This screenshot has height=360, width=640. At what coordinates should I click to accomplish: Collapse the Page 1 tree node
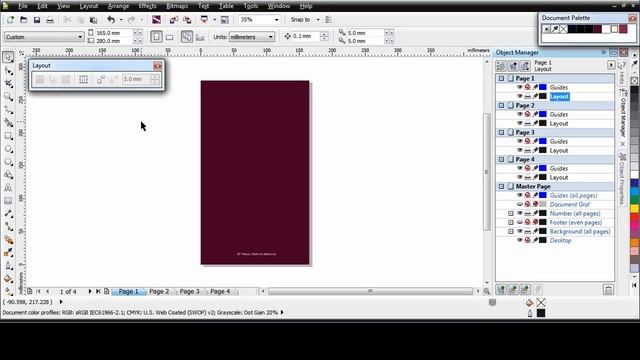[501, 78]
